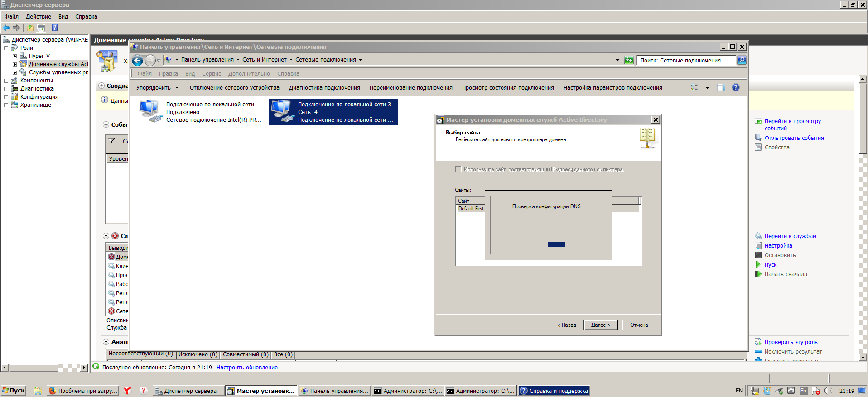Open help in Network Connections command bar
This screenshot has height=397, width=868.
point(736,87)
